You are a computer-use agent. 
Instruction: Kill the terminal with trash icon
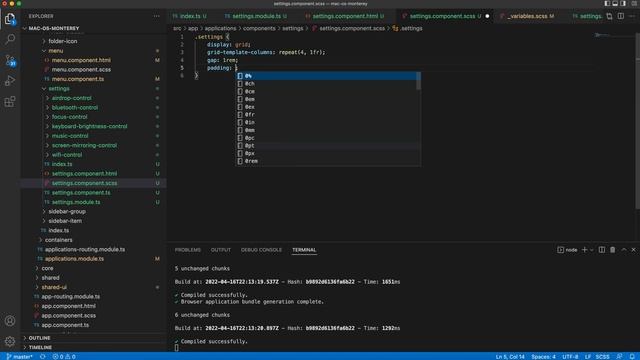[613, 250]
